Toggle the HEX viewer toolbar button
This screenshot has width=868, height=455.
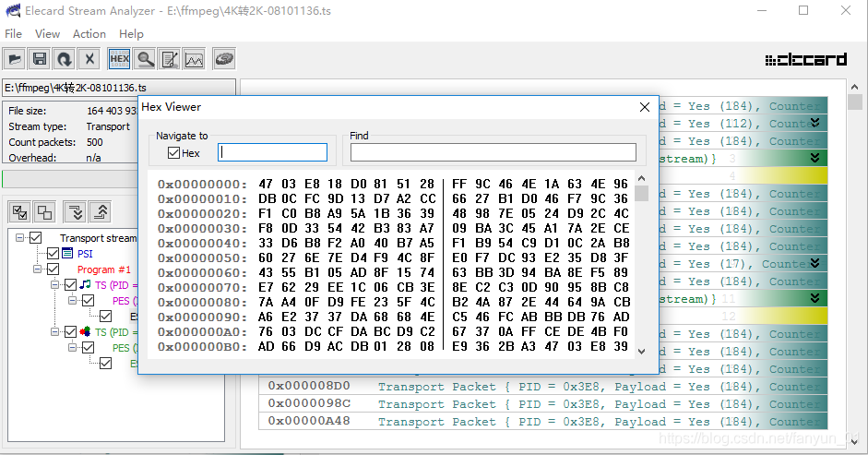pos(119,59)
